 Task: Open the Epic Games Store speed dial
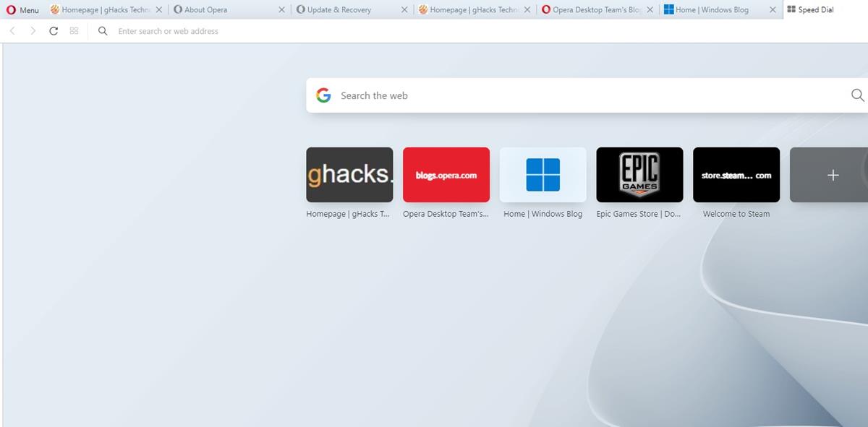pos(639,174)
